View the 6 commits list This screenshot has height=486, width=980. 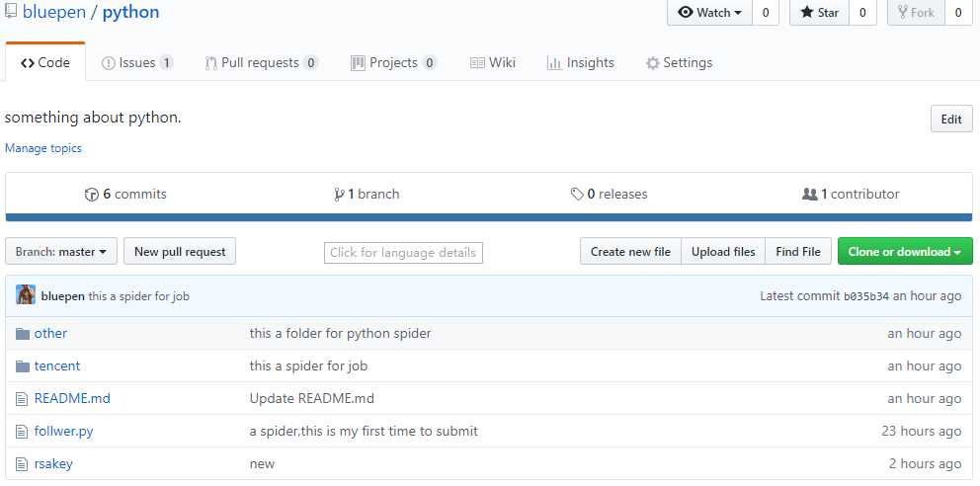coord(125,195)
